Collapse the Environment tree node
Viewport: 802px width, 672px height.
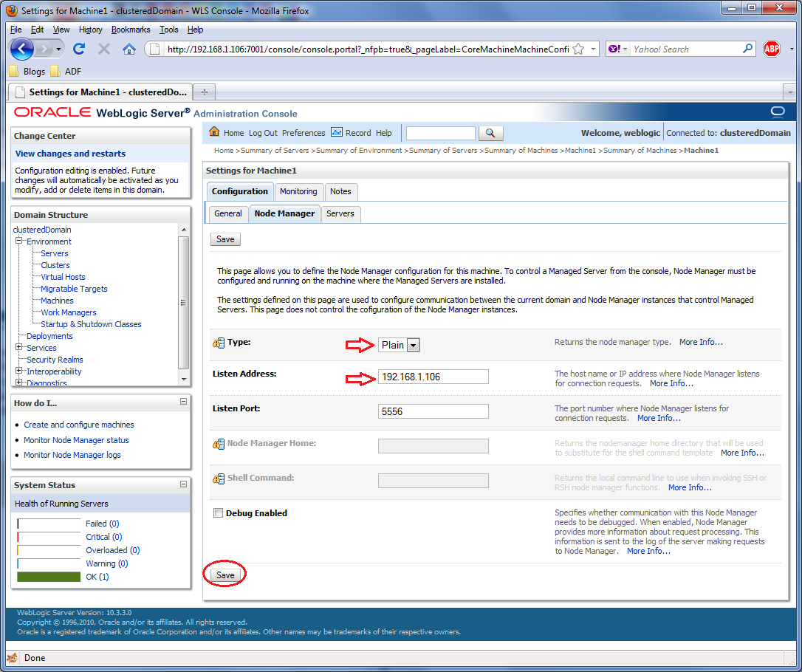click(19, 240)
